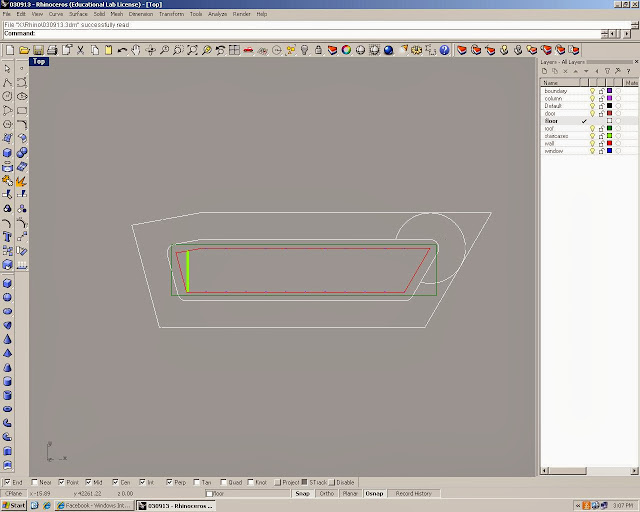Click the light bulb Hide Objects icon
640x512 pixels.
[304, 50]
